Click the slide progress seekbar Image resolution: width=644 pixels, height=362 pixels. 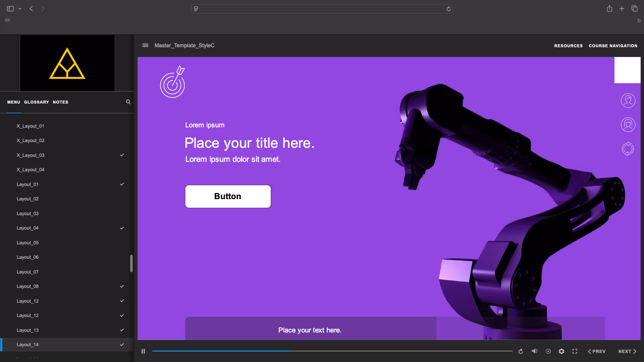coord(332,351)
